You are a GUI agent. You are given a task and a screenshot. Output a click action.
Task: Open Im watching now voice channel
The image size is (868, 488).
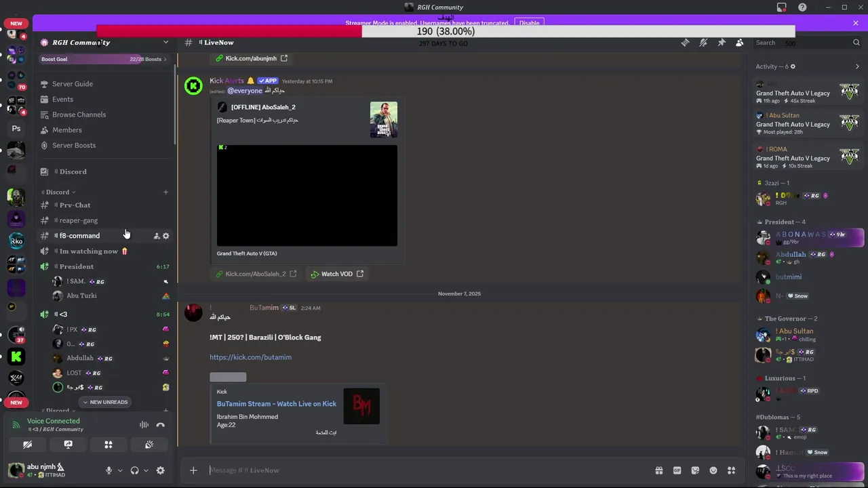point(104,251)
